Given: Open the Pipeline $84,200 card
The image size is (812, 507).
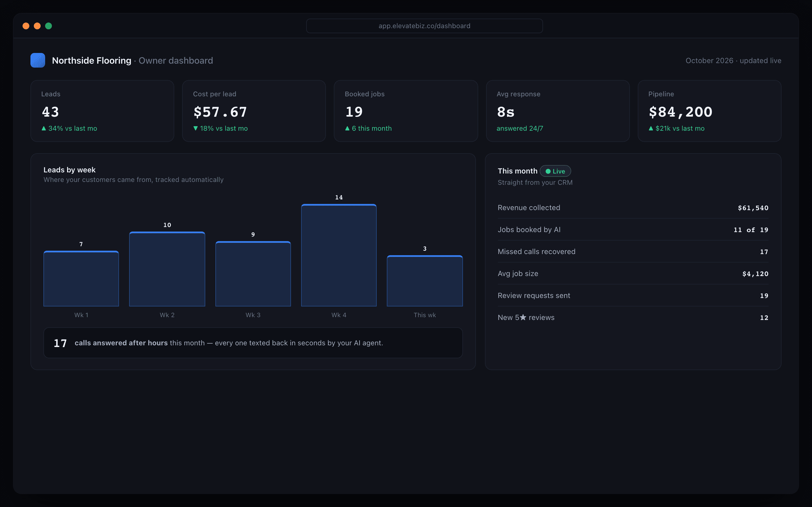Looking at the screenshot, I should click(x=710, y=111).
